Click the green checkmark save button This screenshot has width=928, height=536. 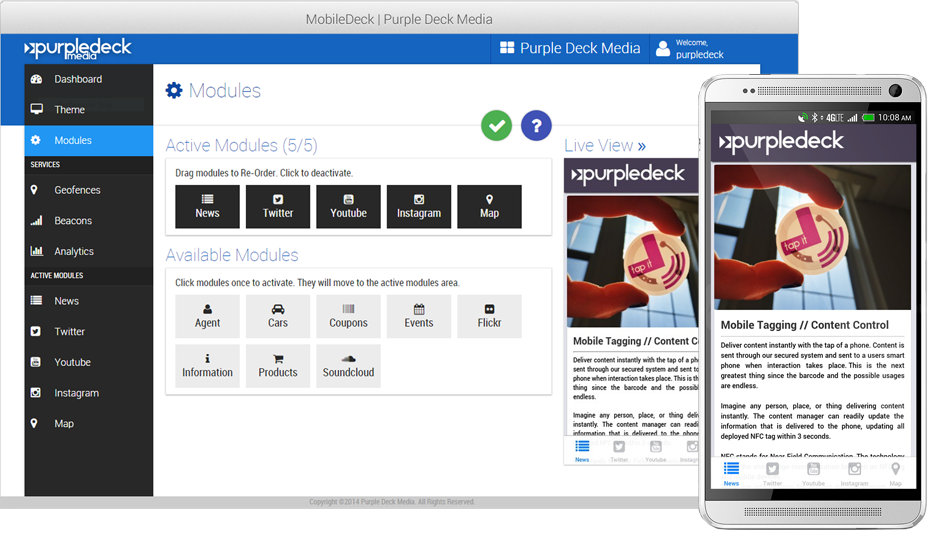[496, 125]
